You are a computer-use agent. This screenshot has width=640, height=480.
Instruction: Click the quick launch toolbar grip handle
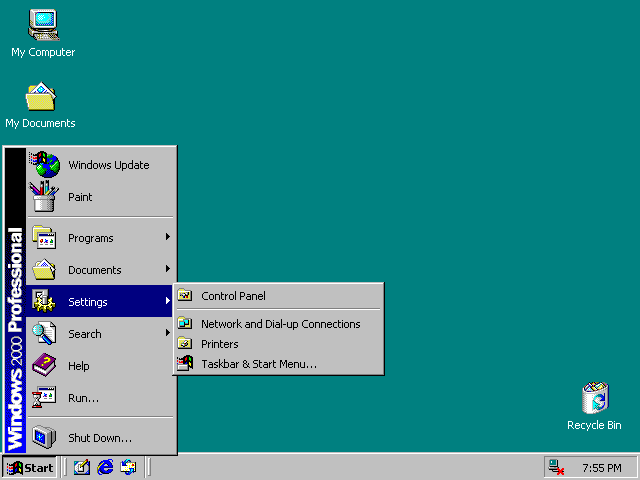(64, 467)
